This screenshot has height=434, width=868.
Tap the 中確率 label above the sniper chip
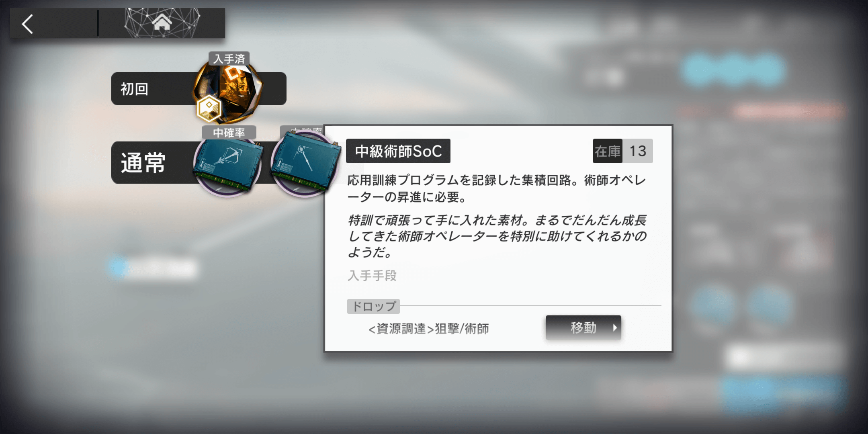coord(229,132)
